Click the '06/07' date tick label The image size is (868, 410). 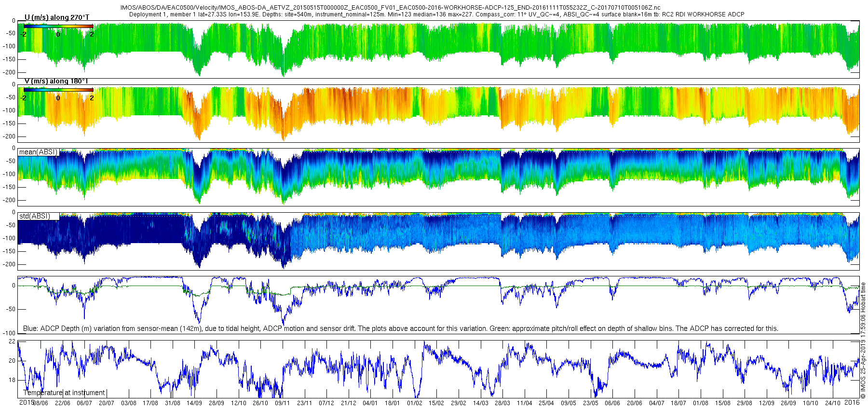(x=84, y=403)
